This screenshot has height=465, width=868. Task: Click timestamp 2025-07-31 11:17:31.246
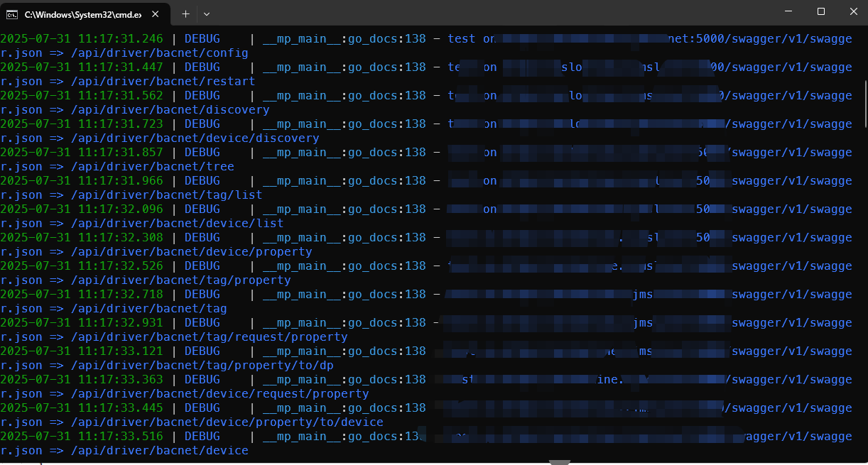point(82,39)
